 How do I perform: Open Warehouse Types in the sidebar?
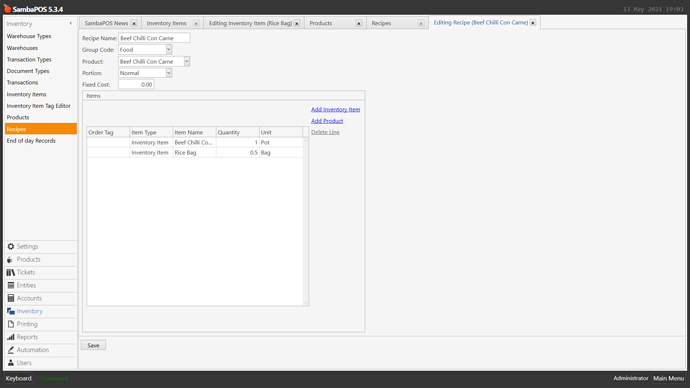[29, 36]
